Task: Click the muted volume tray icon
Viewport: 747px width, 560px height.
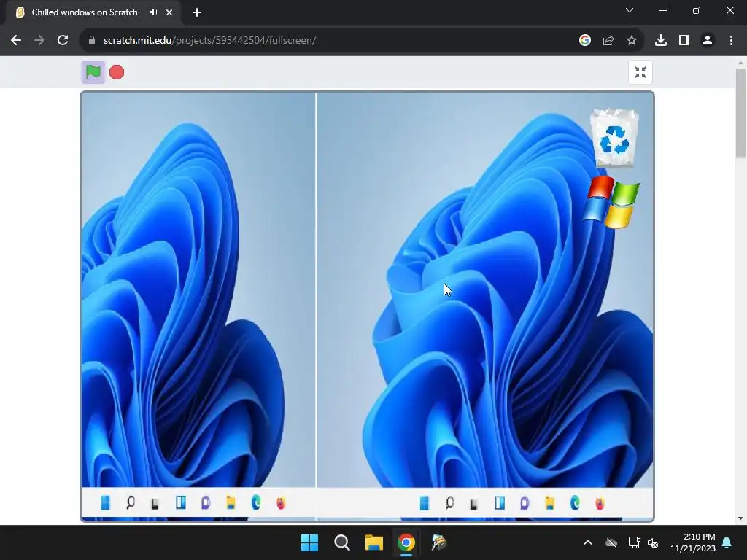Action: point(653,542)
